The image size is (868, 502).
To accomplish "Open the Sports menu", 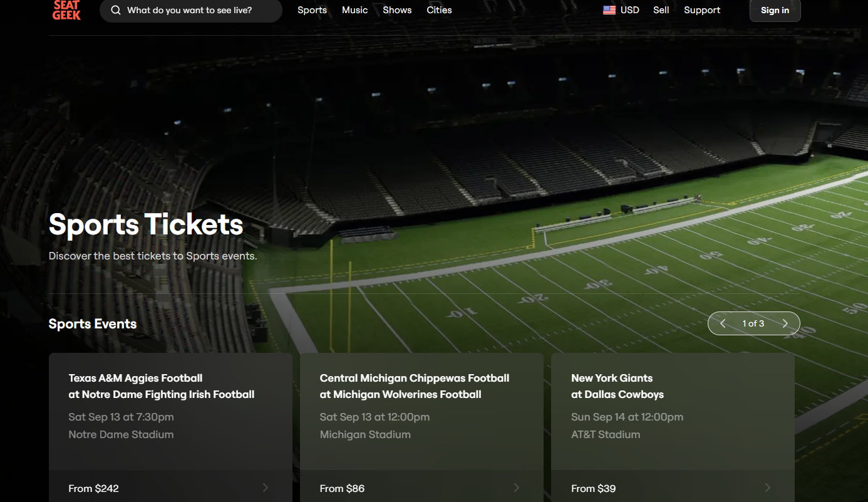I will point(312,10).
